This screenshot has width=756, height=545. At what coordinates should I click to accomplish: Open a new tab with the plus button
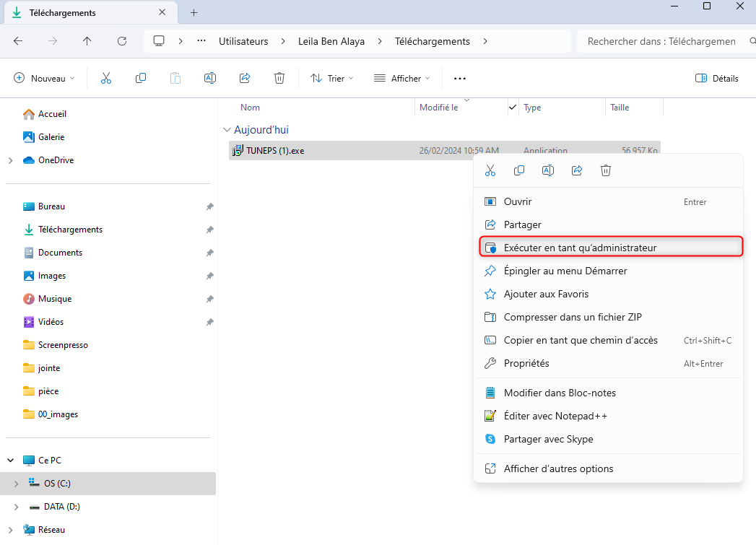tap(194, 13)
